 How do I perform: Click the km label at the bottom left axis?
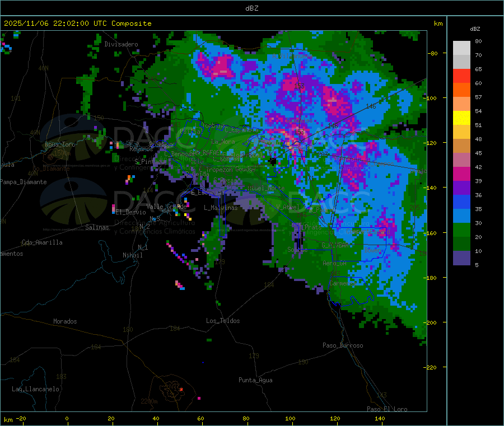coord(8,420)
